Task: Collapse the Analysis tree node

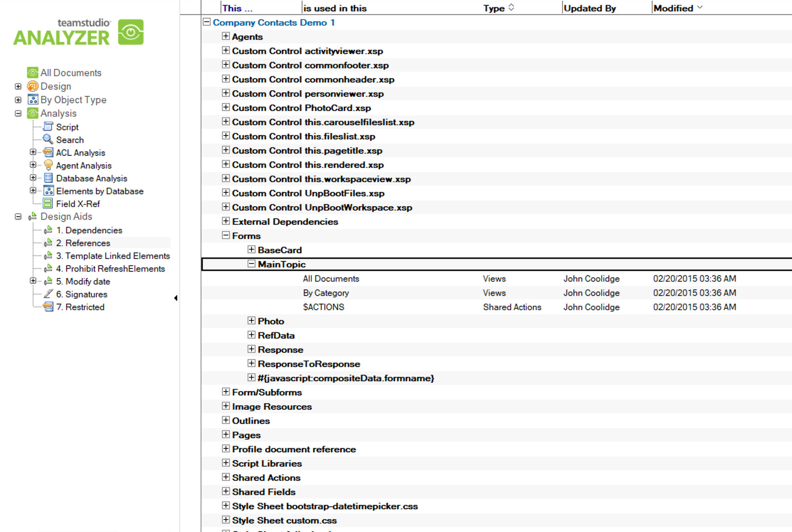Action: pyautogui.click(x=18, y=113)
